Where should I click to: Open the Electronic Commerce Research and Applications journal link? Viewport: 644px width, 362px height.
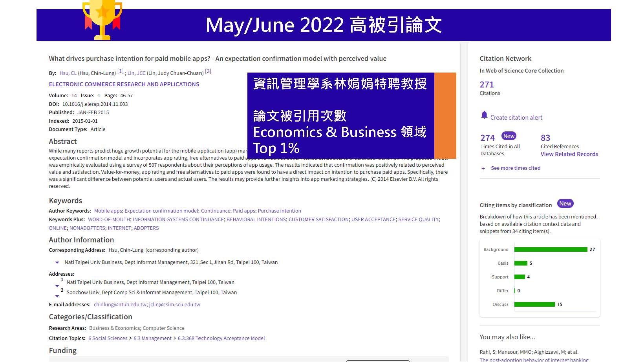(124, 84)
